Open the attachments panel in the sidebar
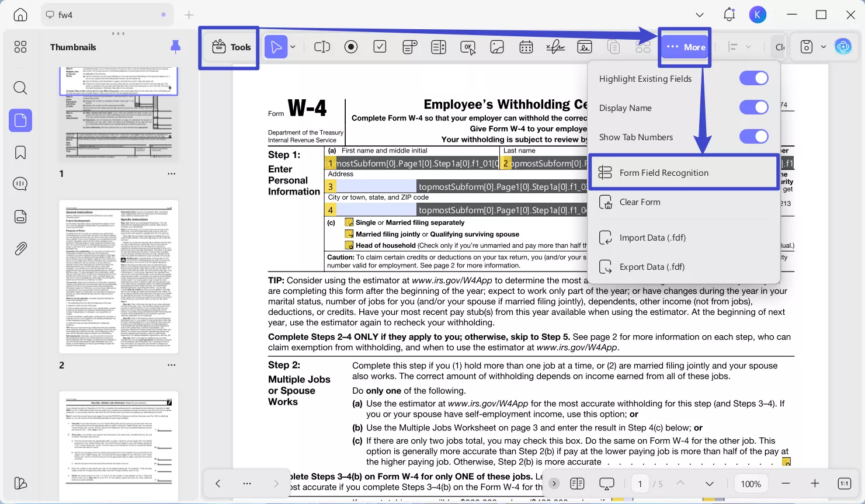This screenshot has height=504, width=865. (20, 248)
